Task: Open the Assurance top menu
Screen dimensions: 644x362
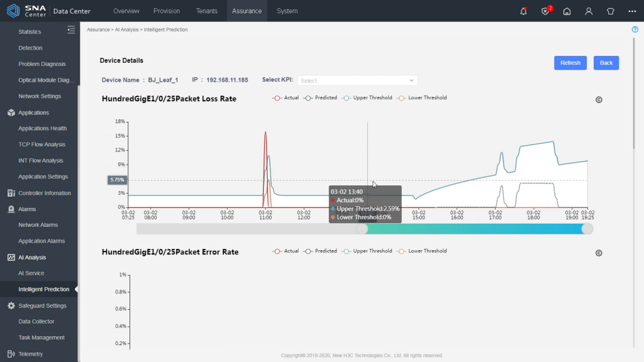Action: point(247,11)
